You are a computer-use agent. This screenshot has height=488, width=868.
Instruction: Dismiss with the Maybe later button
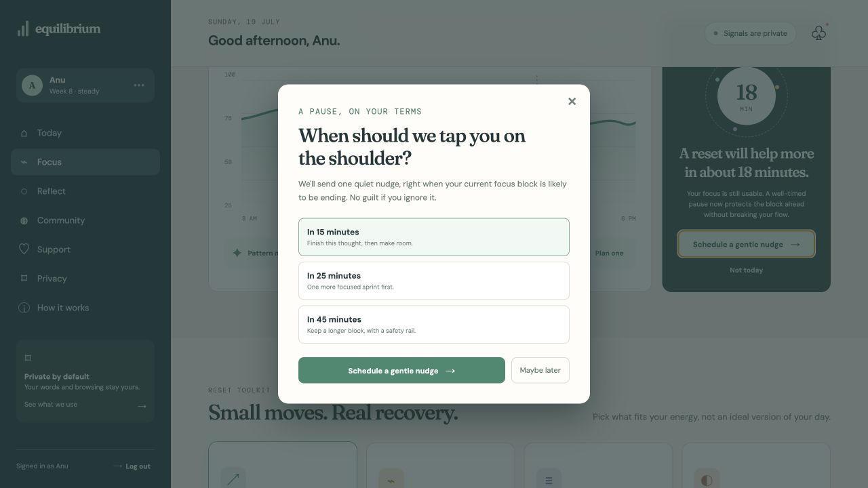540,370
